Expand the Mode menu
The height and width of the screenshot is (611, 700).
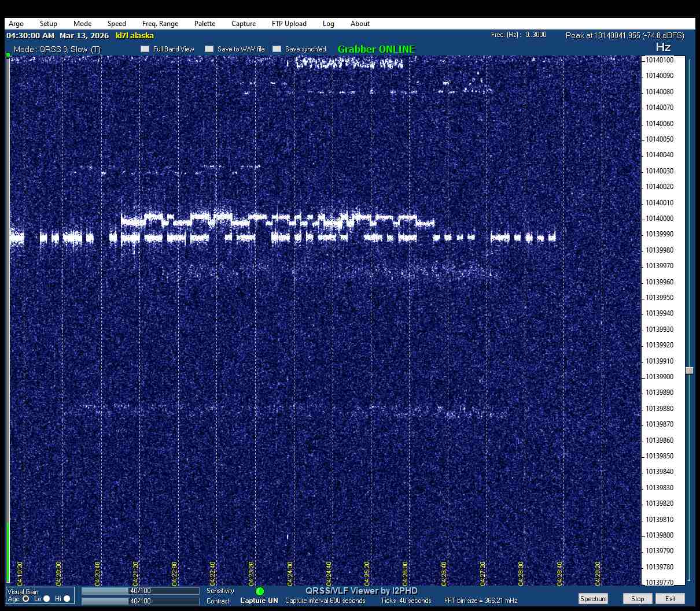tap(82, 24)
